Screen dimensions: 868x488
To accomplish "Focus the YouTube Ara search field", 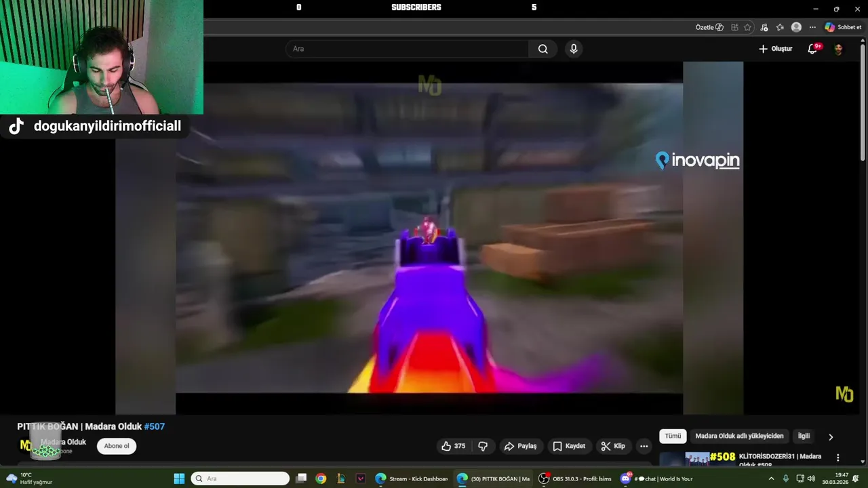I will [407, 49].
